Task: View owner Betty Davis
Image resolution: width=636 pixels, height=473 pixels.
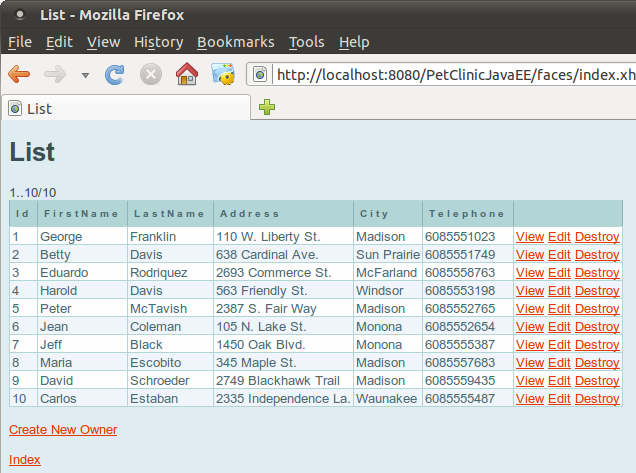Action: [530, 255]
